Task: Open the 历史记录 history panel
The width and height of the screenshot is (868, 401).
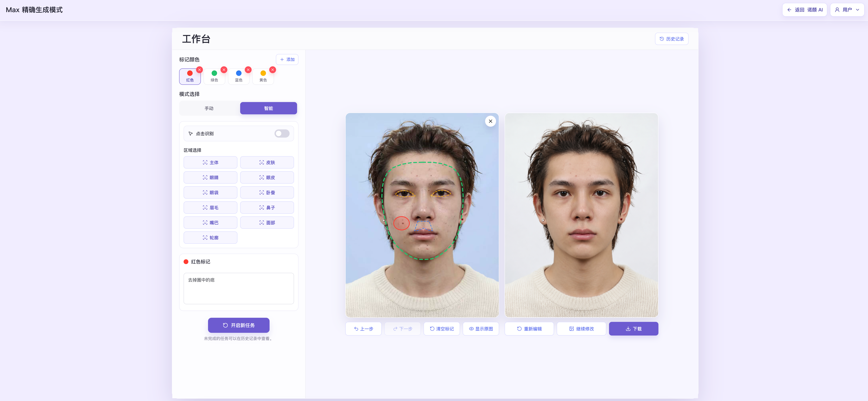Action: [x=671, y=39]
